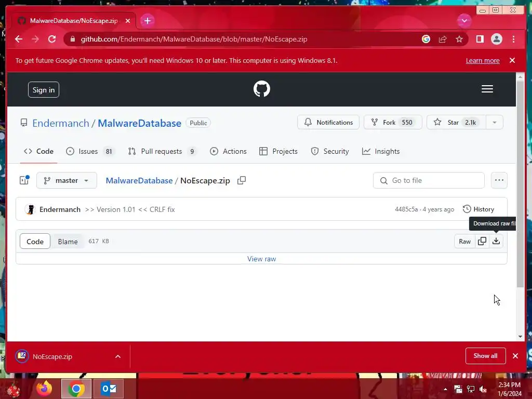This screenshot has width=532, height=399.
Task: Close the NoEscape.zip GitHub tab
Action: click(128, 21)
